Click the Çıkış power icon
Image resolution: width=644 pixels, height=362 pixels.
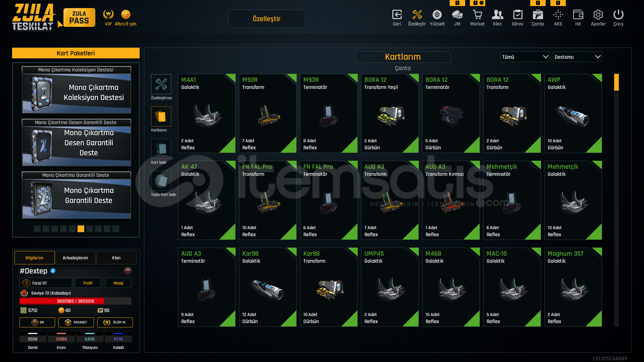618,15
